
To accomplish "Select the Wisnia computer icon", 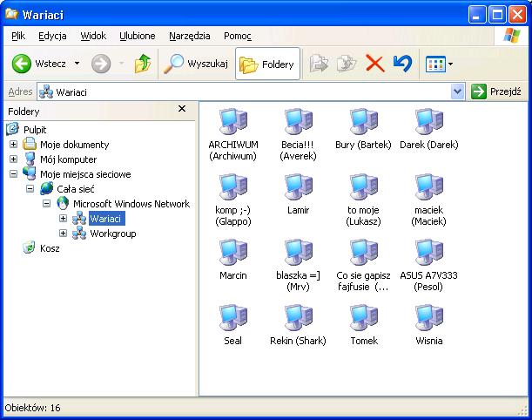I will pyautogui.click(x=428, y=319).
